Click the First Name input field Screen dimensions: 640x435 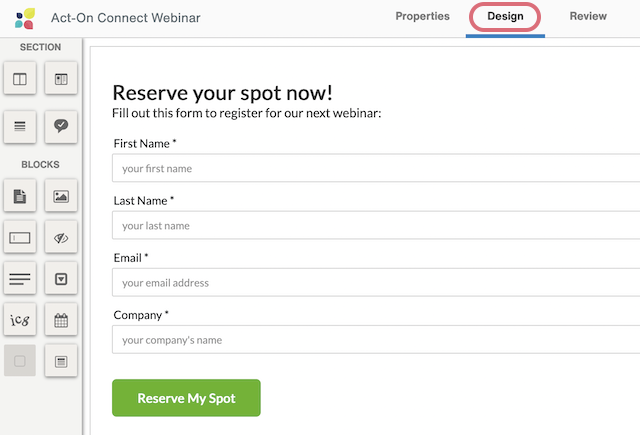(375, 168)
